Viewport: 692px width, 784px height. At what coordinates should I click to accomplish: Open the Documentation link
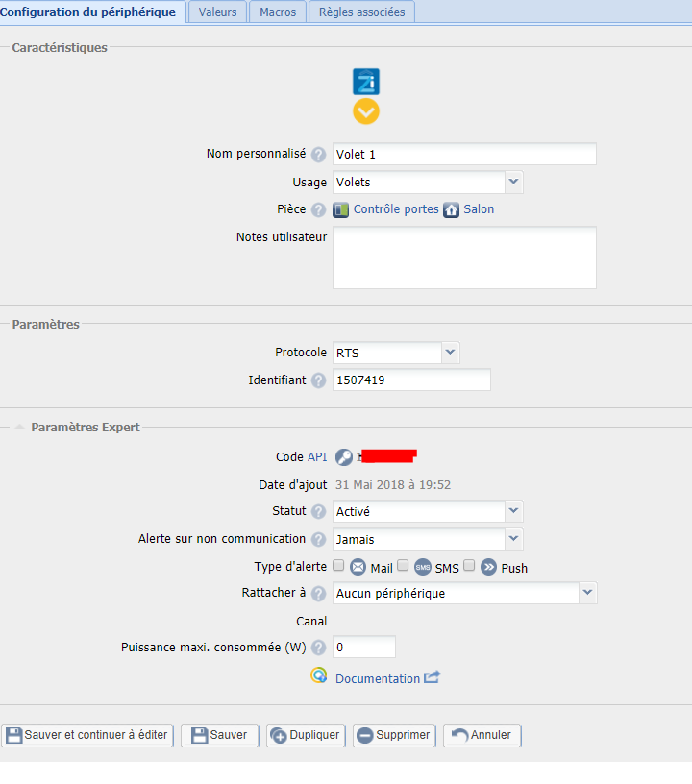tap(377, 678)
